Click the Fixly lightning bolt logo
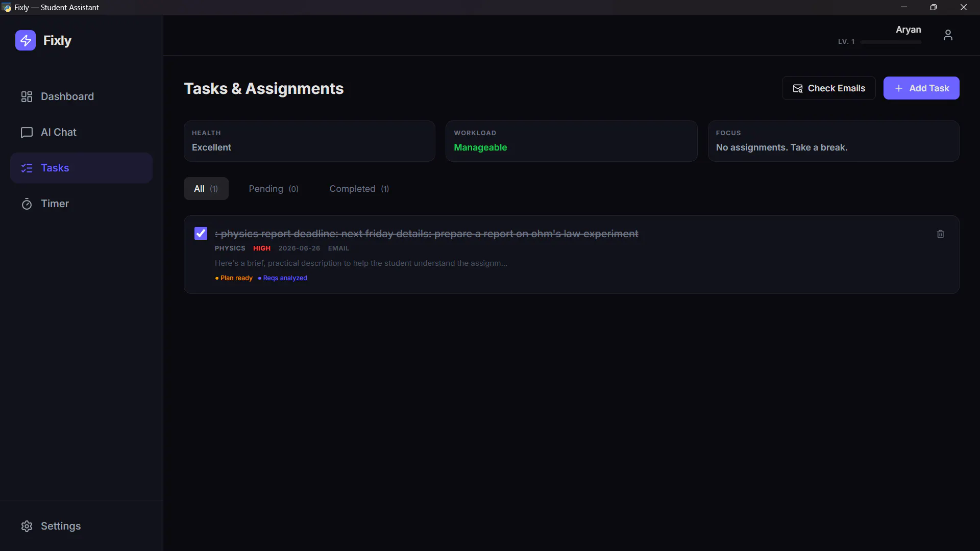Image resolution: width=980 pixels, height=551 pixels. 26,40
